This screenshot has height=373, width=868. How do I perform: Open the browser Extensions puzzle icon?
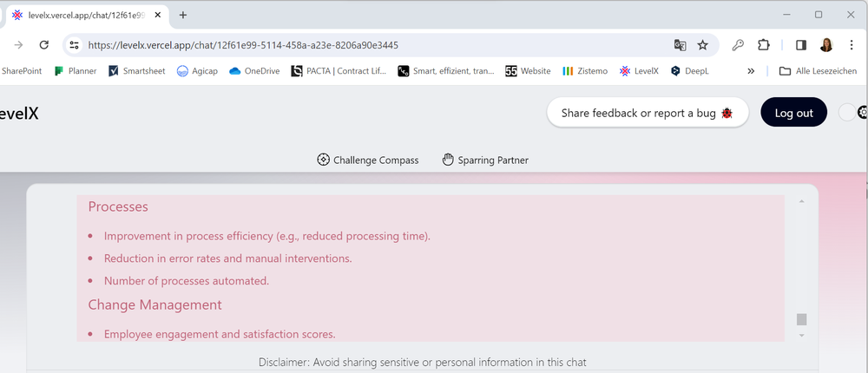(x=764, y=45)
